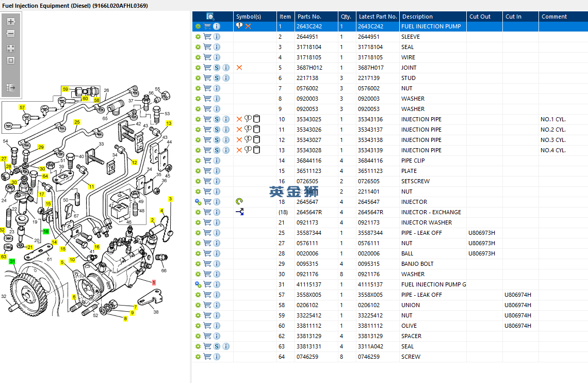Sort by the Symbol(s) column header
The width and height of the screenshot is (588, 383).
[x=255, y=17]
